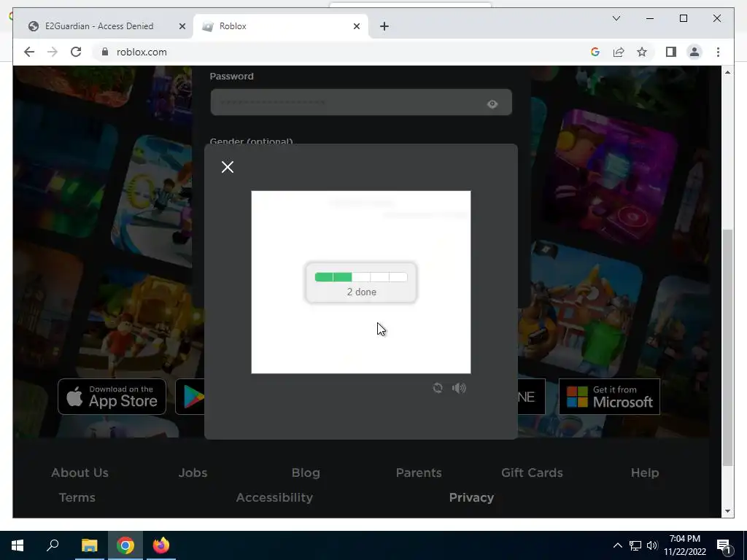Open volume control in system tray
Image resolution: width=747 pixels, height=560 pixels.
652,545
